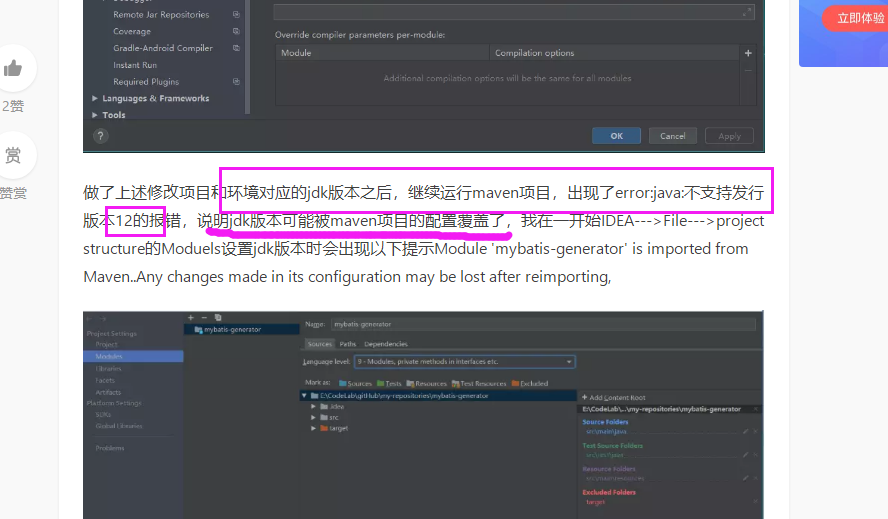
Task: Click project-level icon next to Gradle-Android Compiler
Action: point(236,48)
